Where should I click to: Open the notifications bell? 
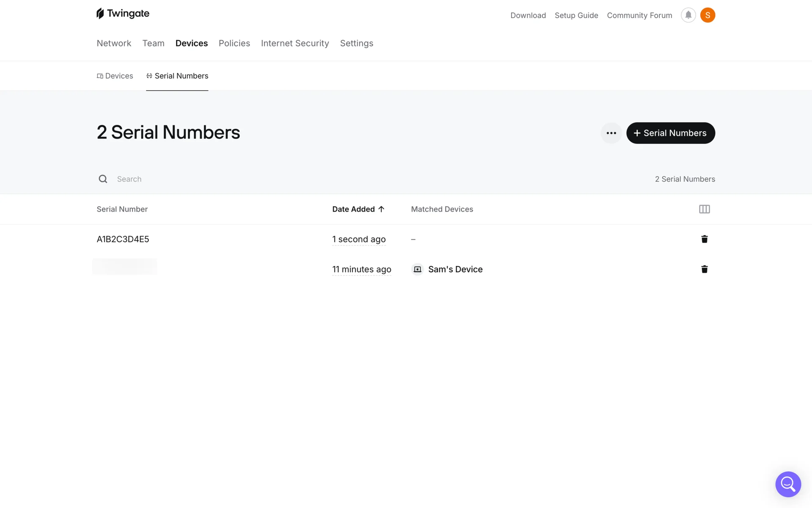tap(688, 15)
